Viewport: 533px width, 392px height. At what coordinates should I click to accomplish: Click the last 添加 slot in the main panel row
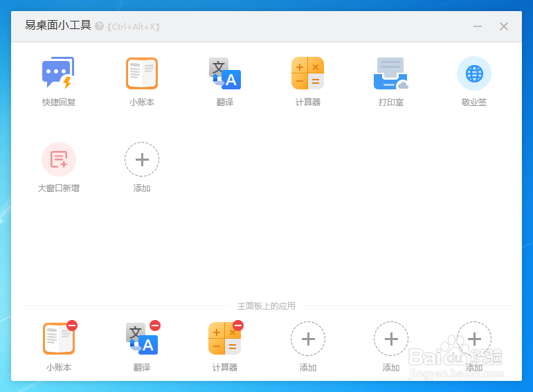pos(474,339)
